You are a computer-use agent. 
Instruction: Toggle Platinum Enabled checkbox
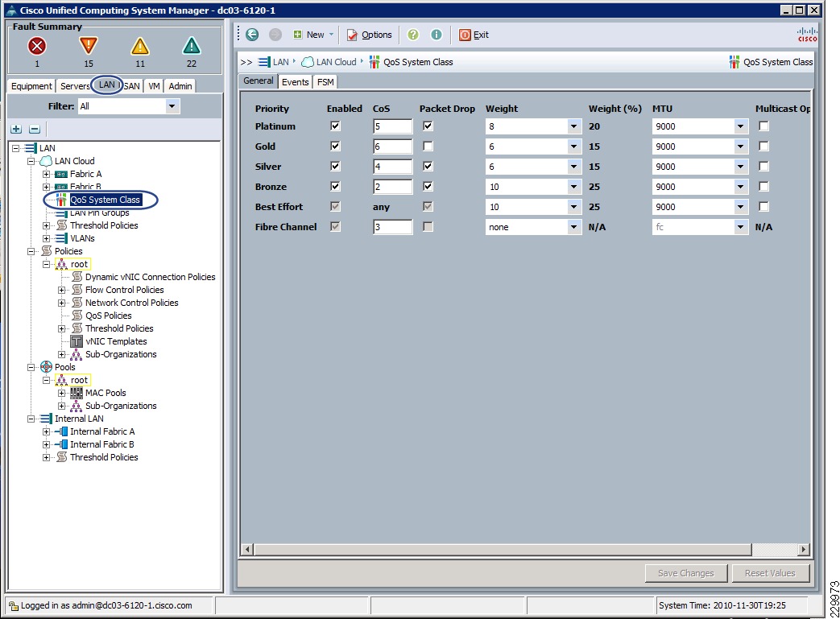tap(335, 126)
